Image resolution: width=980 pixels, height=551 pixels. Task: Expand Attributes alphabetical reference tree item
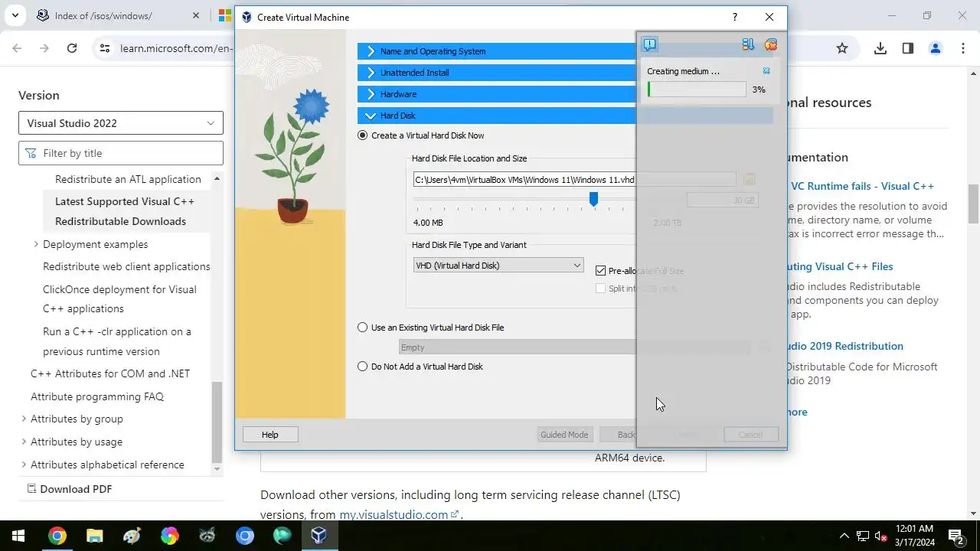(24, 465)
